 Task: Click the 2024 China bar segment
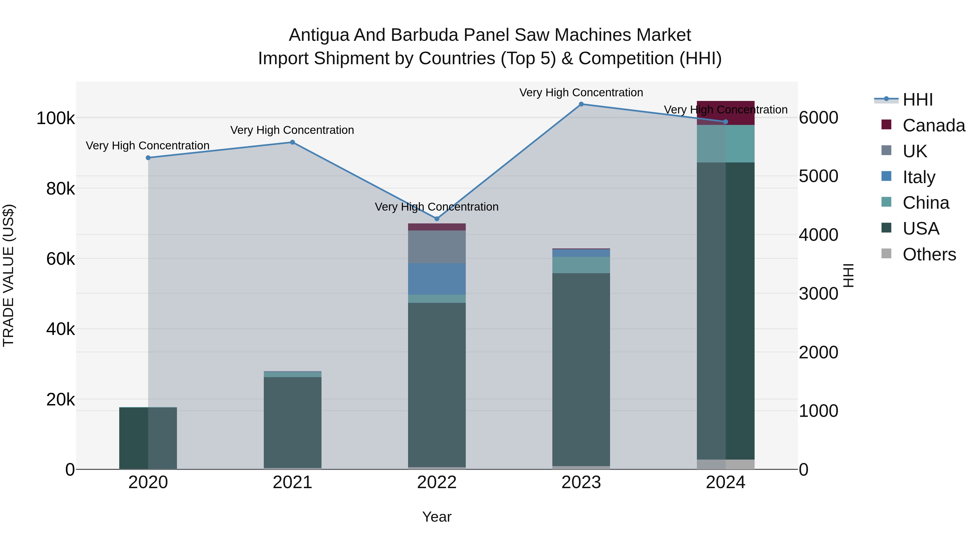tap(725, 144)
